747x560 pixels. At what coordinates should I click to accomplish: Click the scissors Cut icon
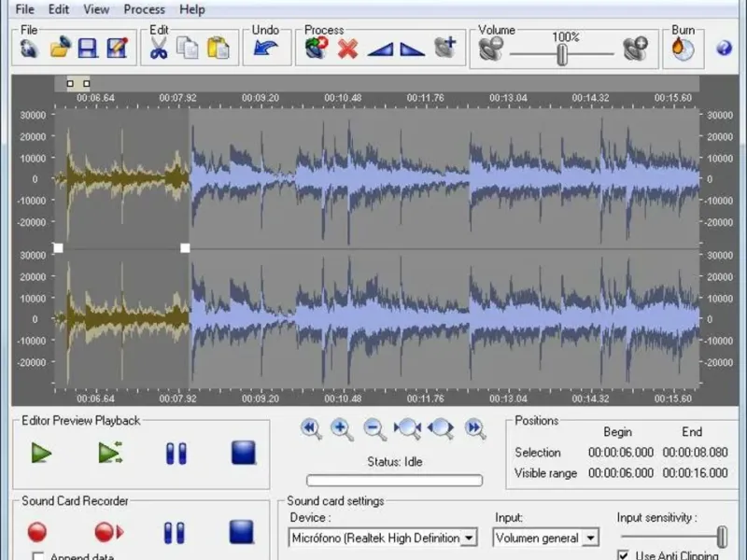[159, 49]
